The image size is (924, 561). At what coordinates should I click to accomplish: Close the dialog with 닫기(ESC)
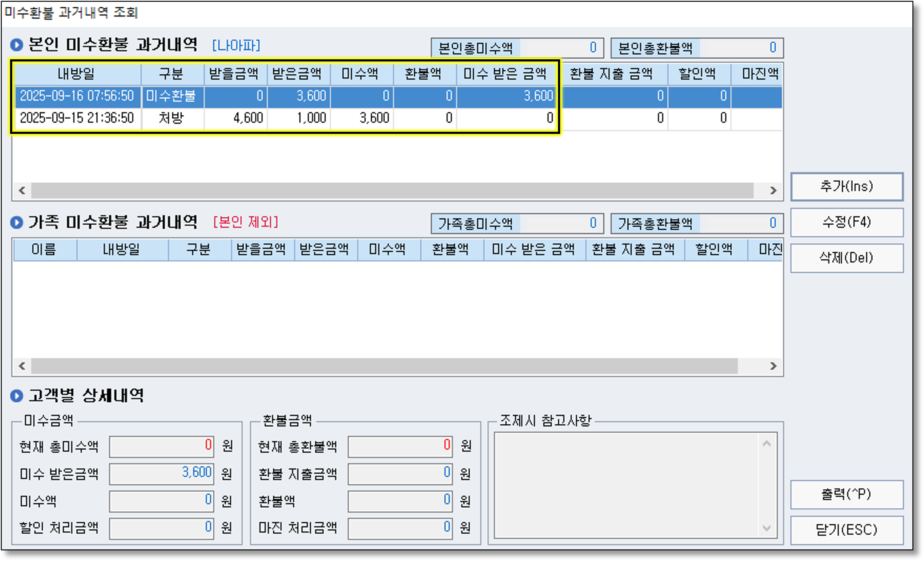(846, 530)
